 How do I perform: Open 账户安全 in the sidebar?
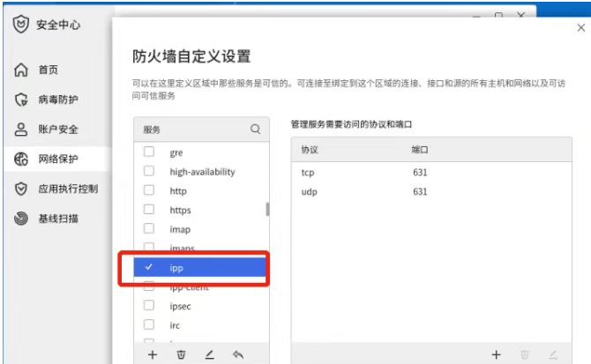(58, 130)
